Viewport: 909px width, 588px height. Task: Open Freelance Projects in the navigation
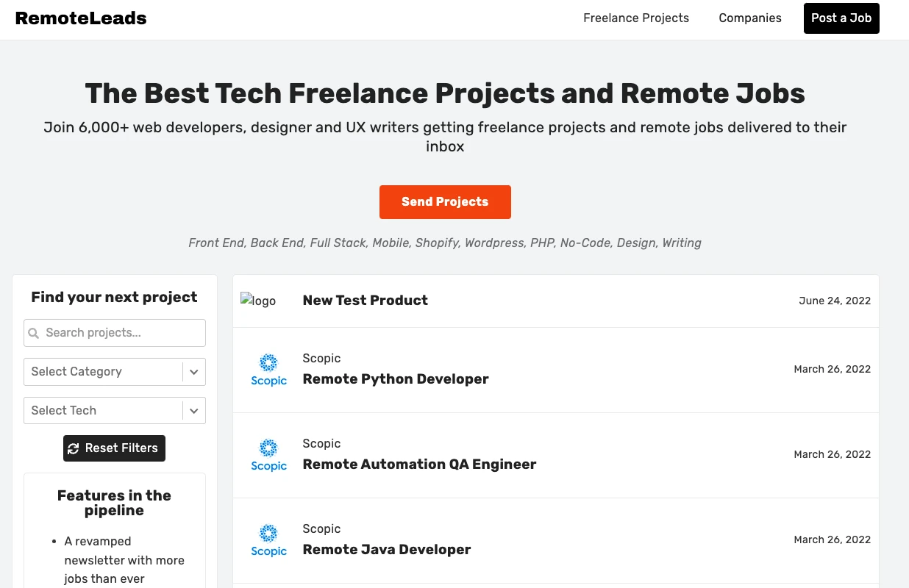[x=635, y=18]
